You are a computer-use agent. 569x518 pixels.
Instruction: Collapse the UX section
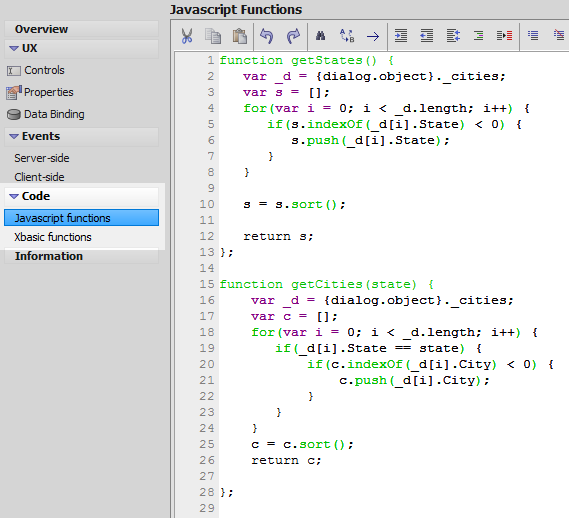[x=14, y=48]
